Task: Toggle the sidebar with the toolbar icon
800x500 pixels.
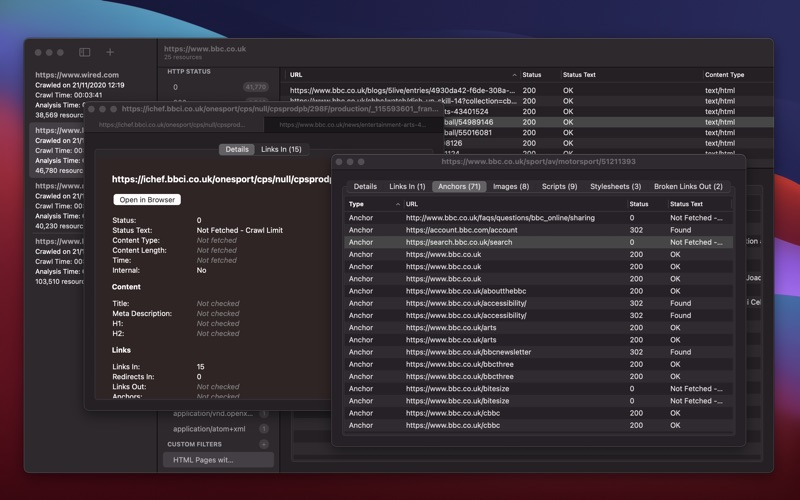Action: (85, 52)
